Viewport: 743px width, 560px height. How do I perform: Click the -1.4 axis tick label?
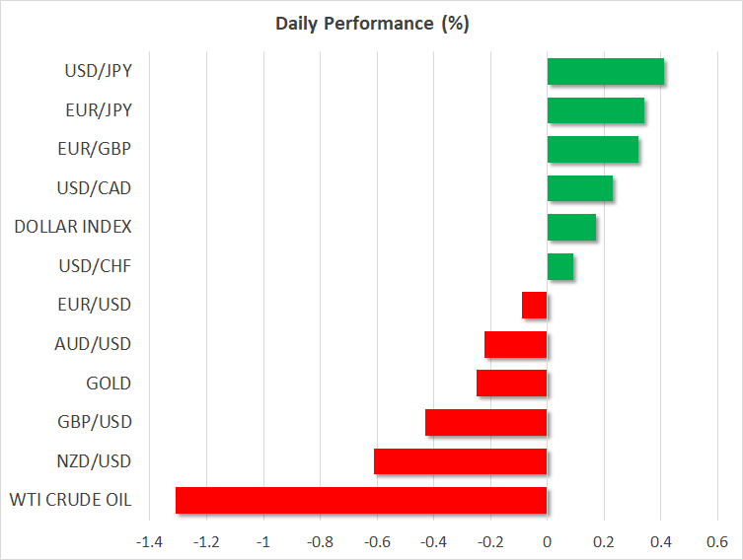tap(149, 542)
